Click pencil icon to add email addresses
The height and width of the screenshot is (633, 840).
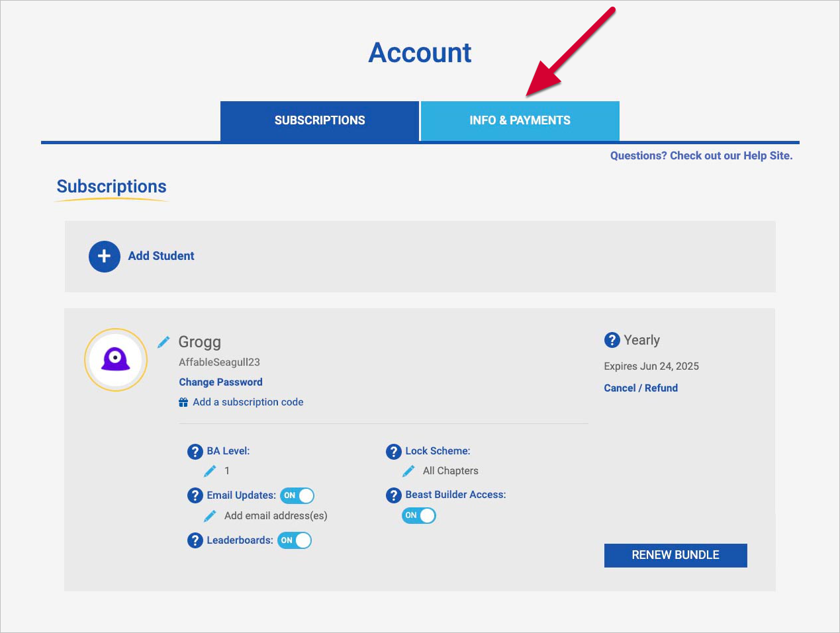tap(210, 516)
